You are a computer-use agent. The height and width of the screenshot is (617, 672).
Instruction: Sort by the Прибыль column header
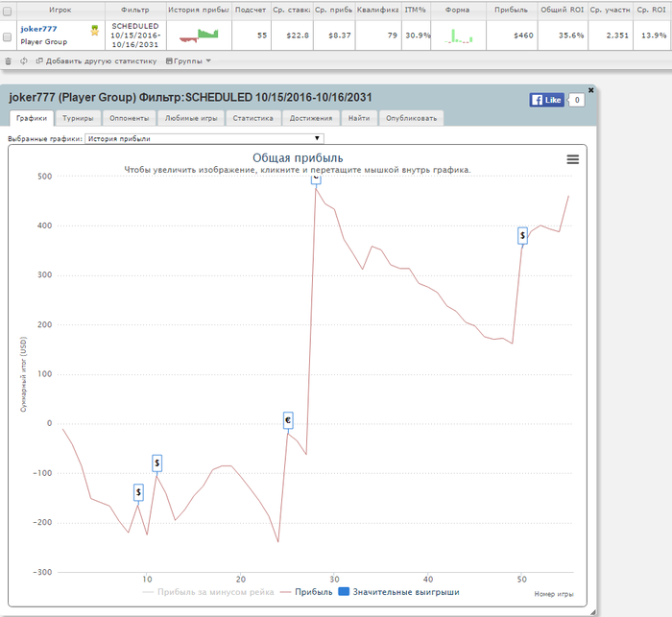512,10
